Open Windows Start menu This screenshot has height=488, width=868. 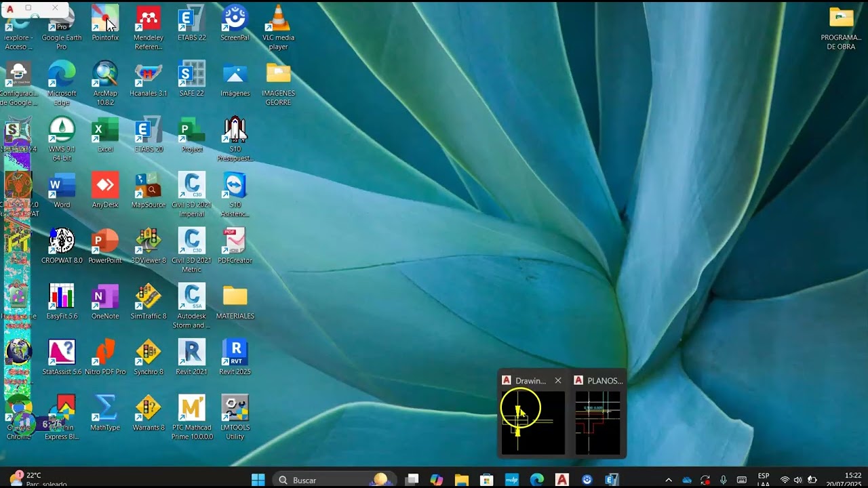(x=258, y=480)
